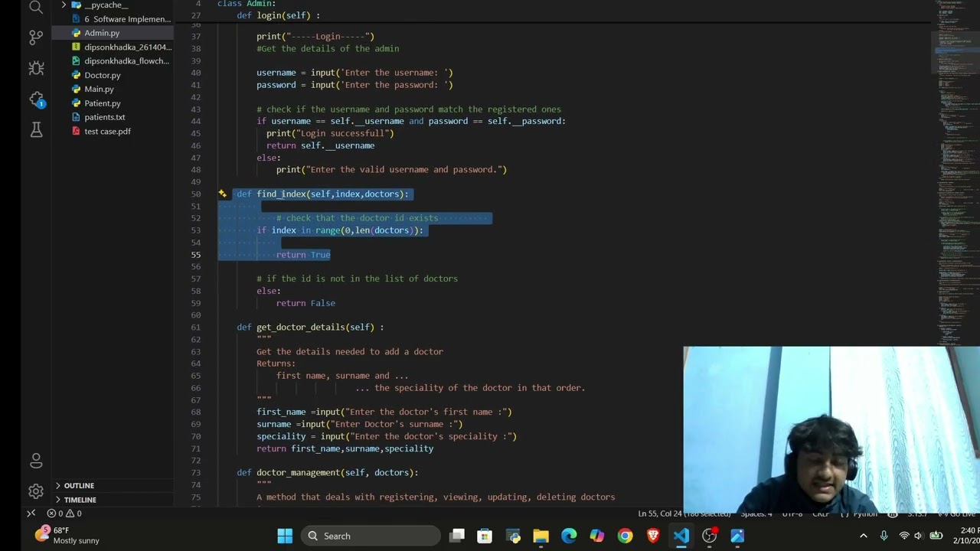The height and width of the screenshot is (551, 980).
Task: Open Photos app from taskbar
Action: (x=737, y=536)
